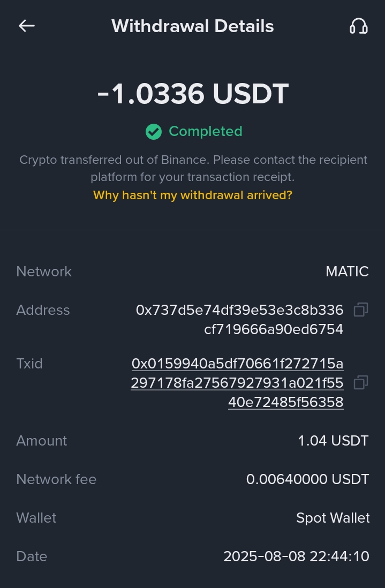The height and width of the screenshot is (588, 385).
Task: Tap the Spot Wallet value
Action: pyautogui.click(x=333, y=518)
